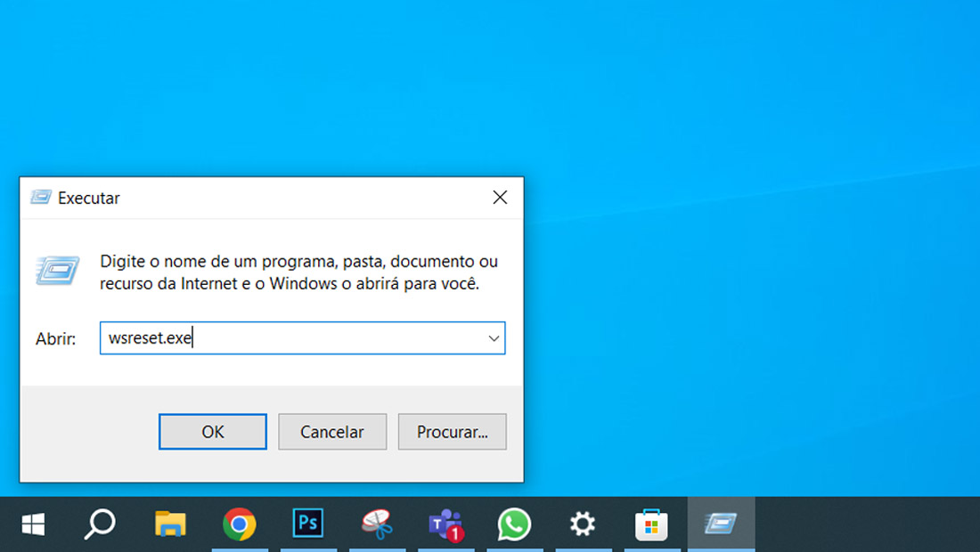
Task: Switch to Photoshop on the taskbar
Action: [x=308, y=524]
